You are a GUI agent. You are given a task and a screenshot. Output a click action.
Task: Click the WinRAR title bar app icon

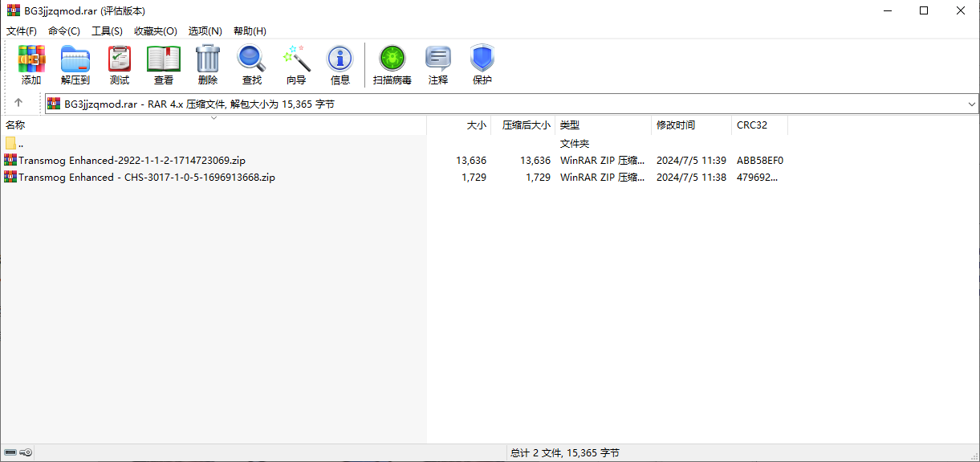[x=12, y=11]
